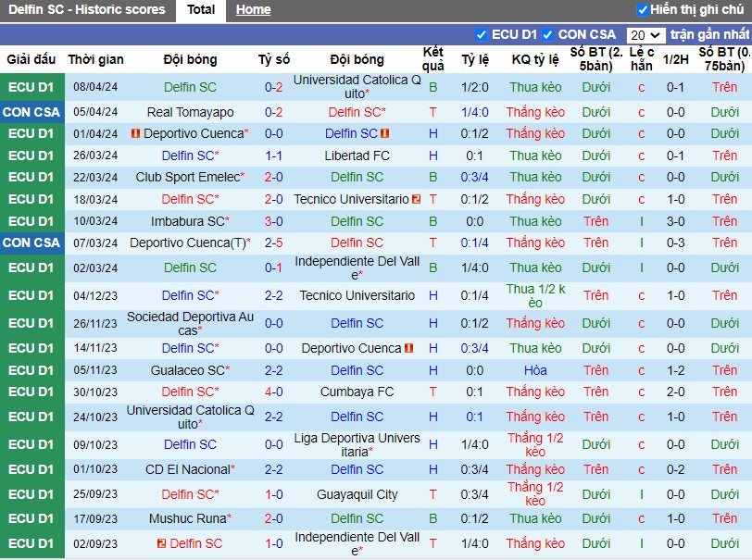
Task: Uncheck the ECU D1 league filter checkbox
Action: [481, 35]
